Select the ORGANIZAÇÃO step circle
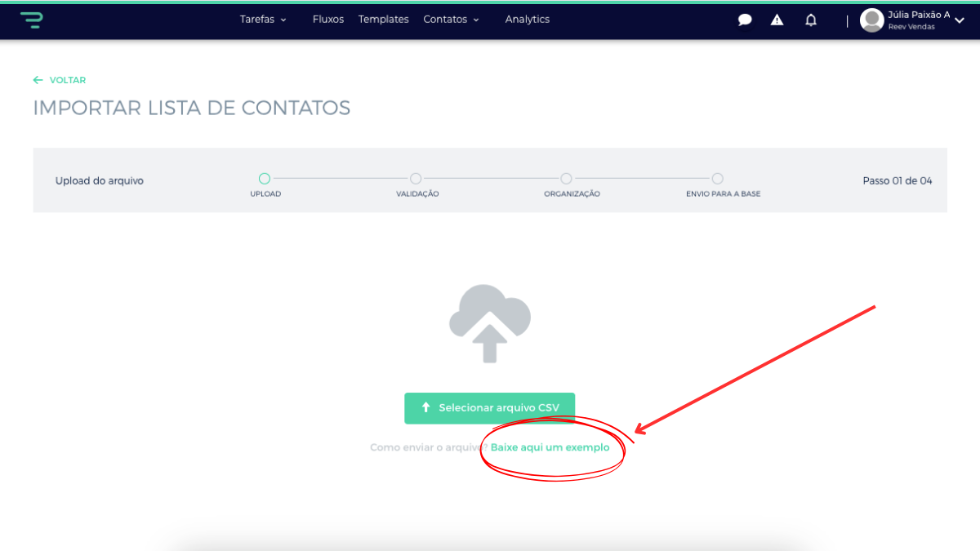 (x=566, y=178)
